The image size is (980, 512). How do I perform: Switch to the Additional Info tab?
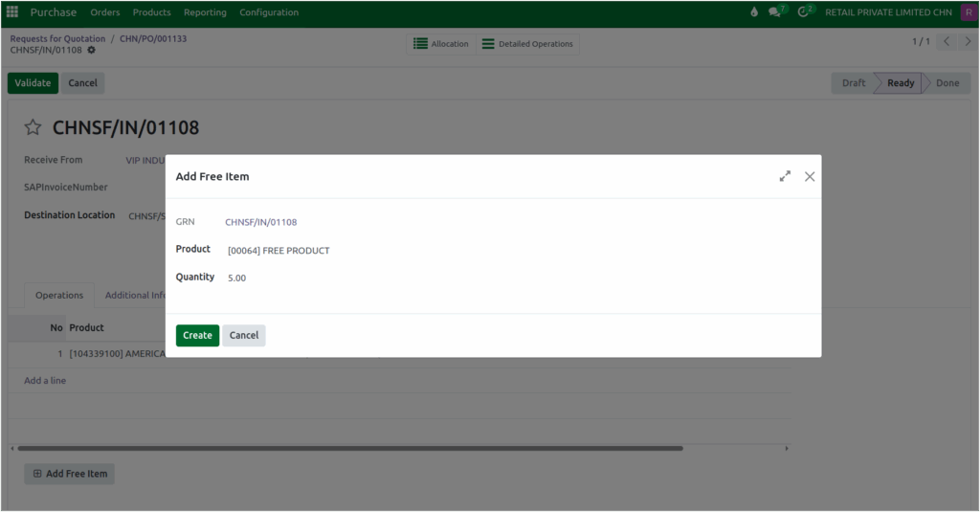click(x=135, y=295)
